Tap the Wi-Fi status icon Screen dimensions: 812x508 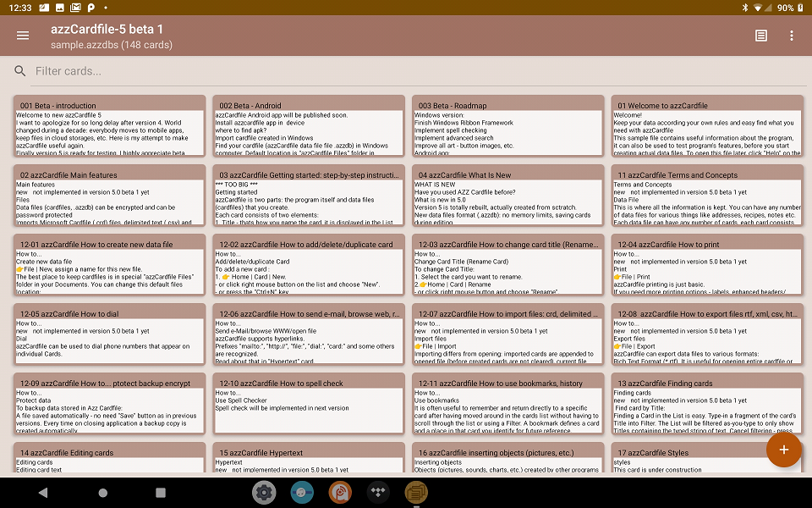758,8
